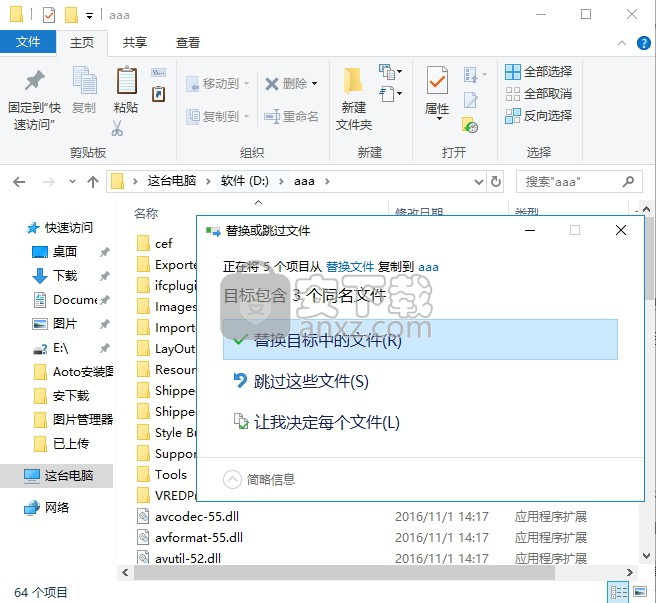Switch to 共享 ribbon tab

coord(135,42)
